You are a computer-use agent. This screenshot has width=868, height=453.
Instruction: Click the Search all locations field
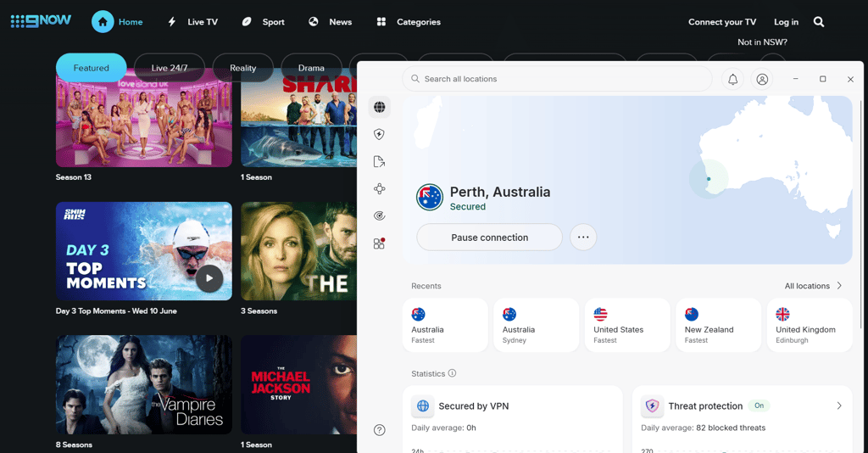[557, 79]
